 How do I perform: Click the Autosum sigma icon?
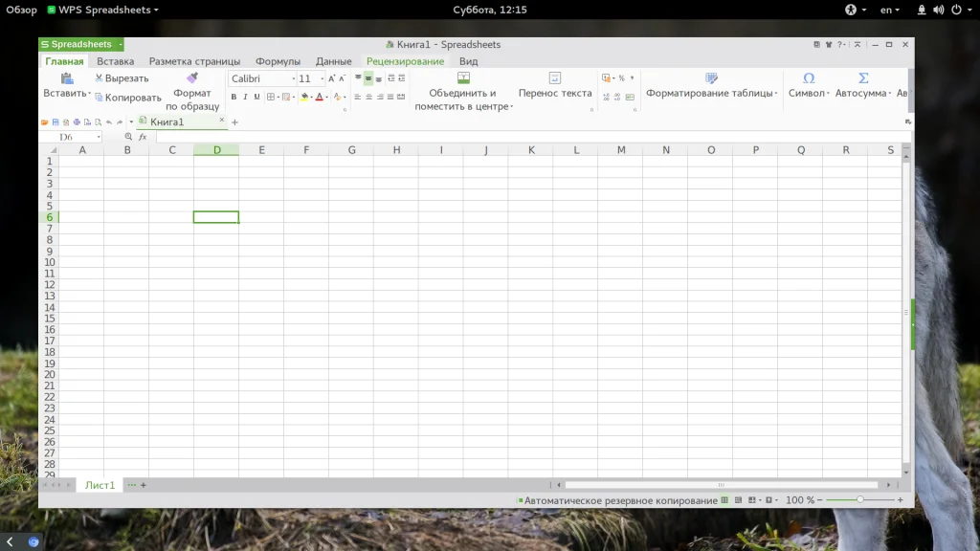863,78
